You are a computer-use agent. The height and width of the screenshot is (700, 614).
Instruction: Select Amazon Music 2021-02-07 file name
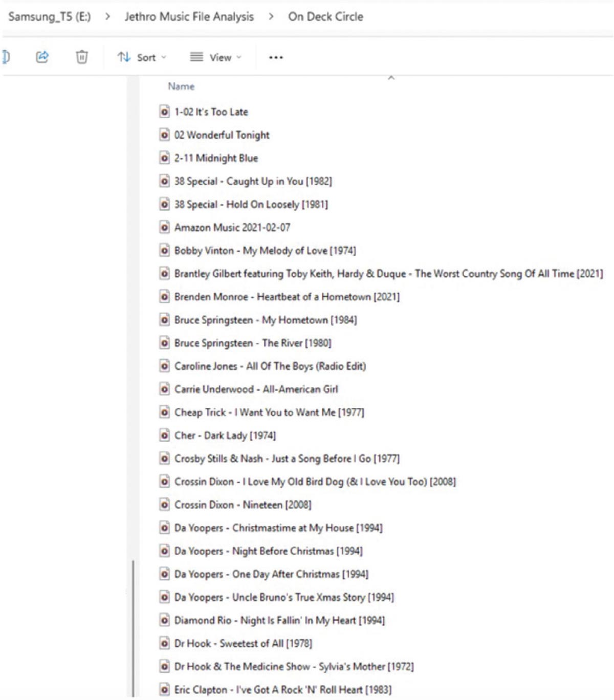232,227
